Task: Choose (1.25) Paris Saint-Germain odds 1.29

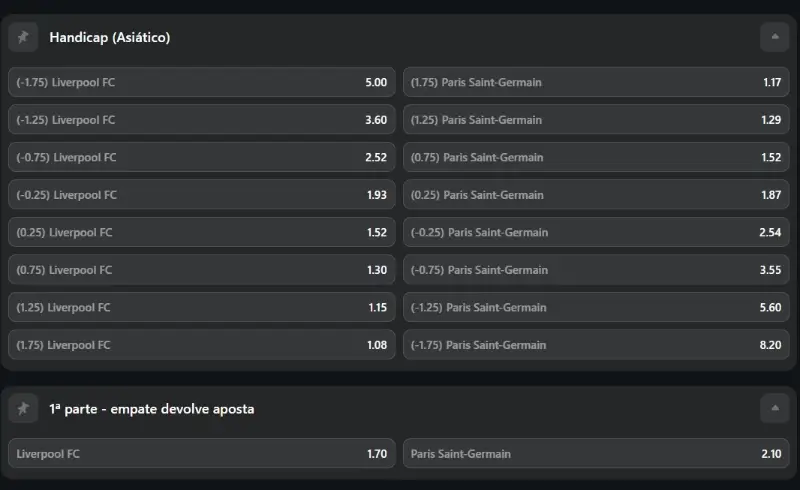Action: pos(596,120)
